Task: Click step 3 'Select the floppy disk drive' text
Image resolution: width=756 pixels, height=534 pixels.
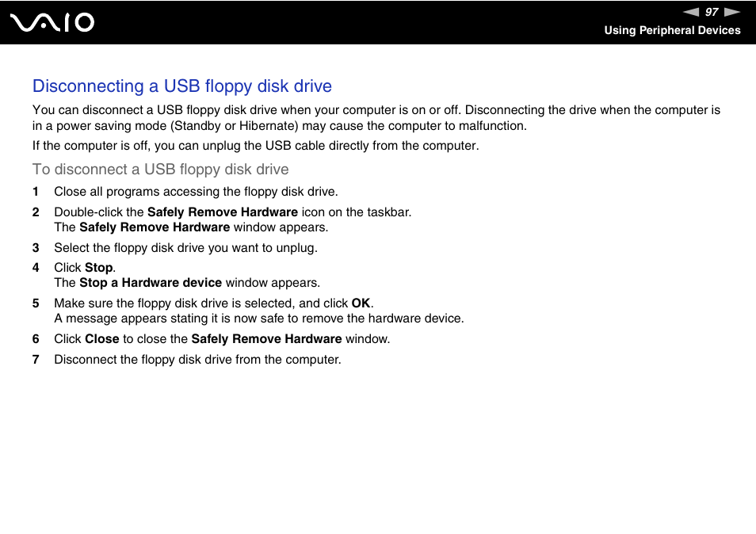Action: coord(185,248)
